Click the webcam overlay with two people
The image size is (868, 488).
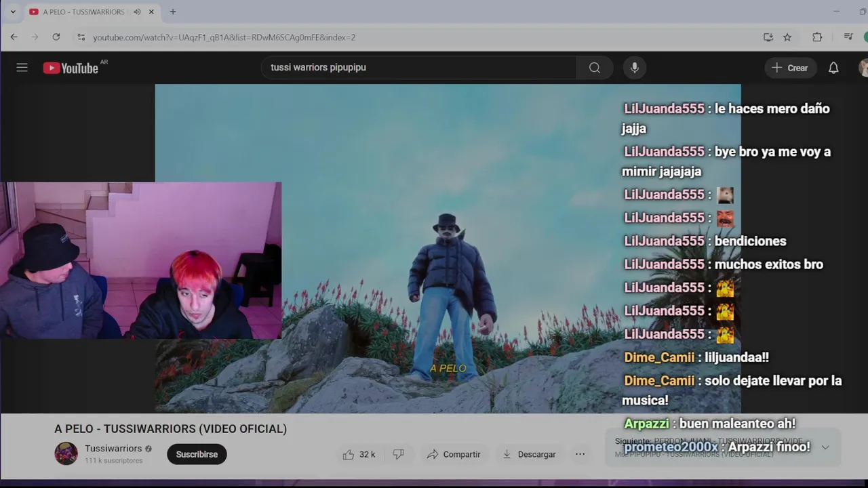[x=141, y=260]
